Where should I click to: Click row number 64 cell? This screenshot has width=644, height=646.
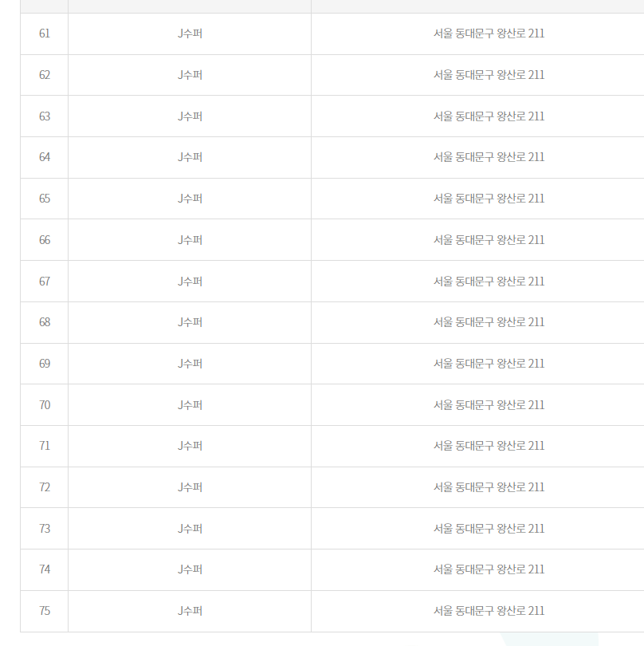click(45, 157)
